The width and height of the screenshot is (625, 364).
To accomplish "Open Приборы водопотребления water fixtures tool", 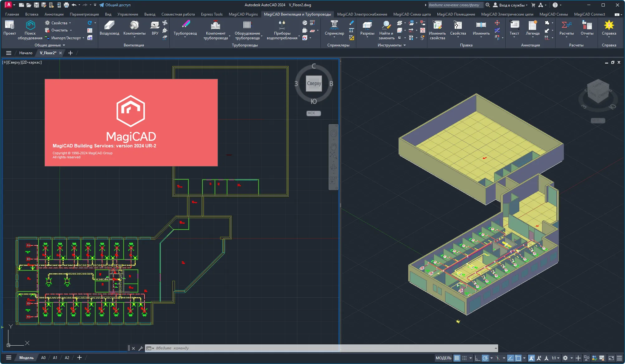I will pyautogui.click(x=282, y=30).
